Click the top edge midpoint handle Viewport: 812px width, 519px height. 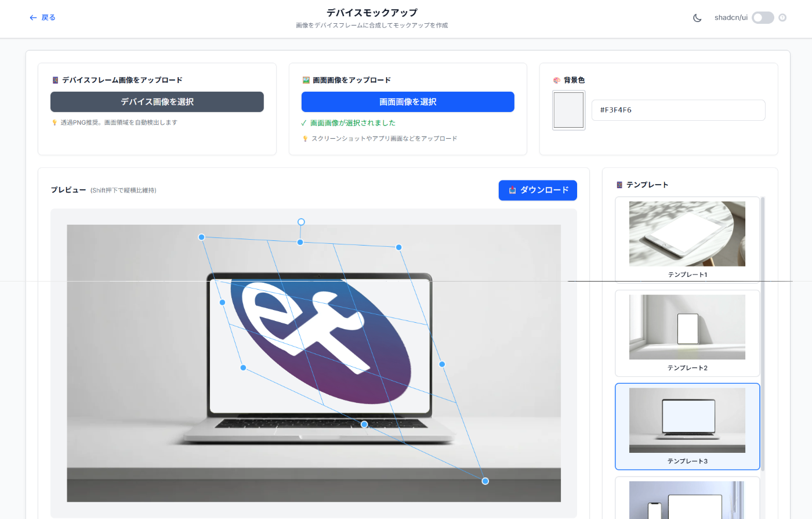[300, 242]
